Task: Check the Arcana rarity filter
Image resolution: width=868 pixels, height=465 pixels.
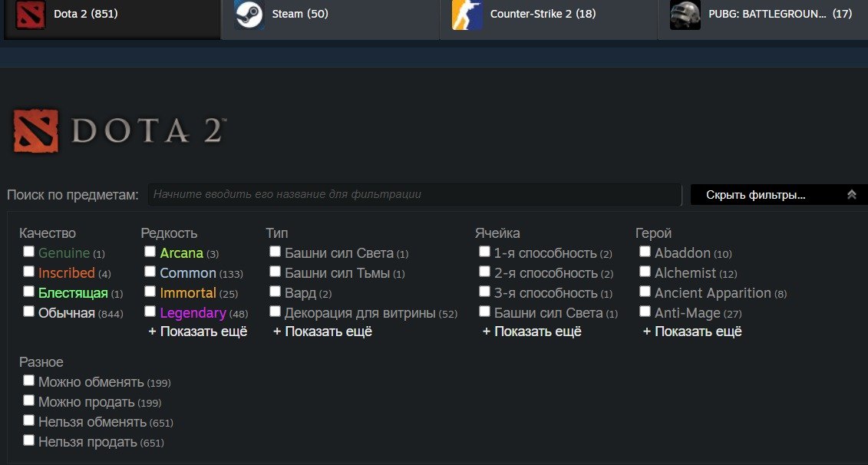Action: click(150, 252)
